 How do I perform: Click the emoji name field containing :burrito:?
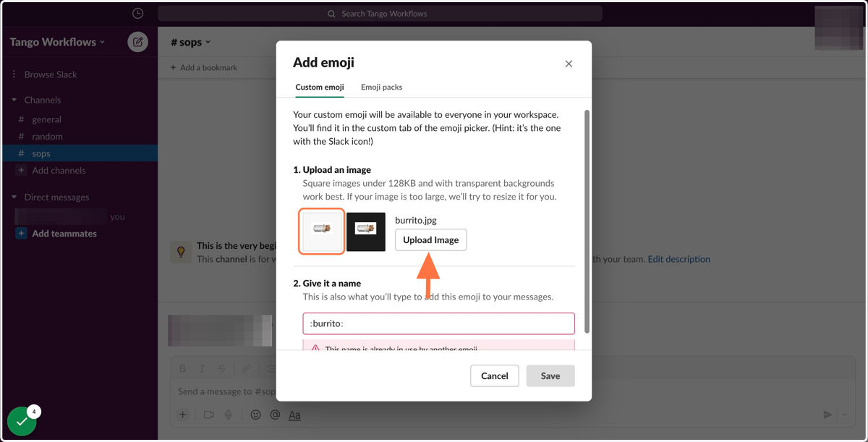[438, 323]
